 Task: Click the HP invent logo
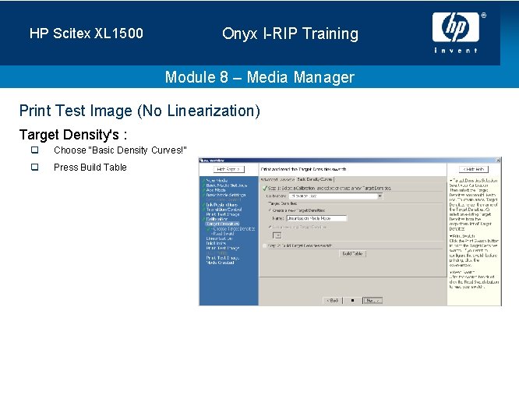click(x=459, y=33)
